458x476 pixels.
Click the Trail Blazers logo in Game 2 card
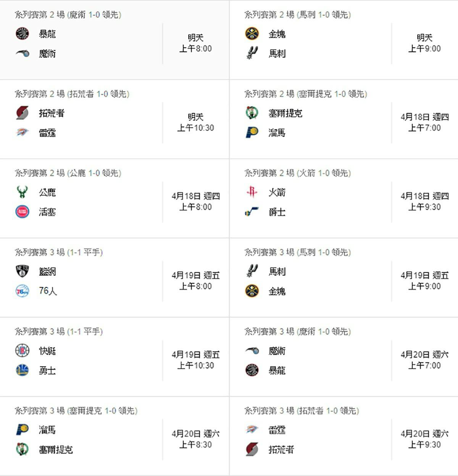pyautogui.click(x=22, y=113)
